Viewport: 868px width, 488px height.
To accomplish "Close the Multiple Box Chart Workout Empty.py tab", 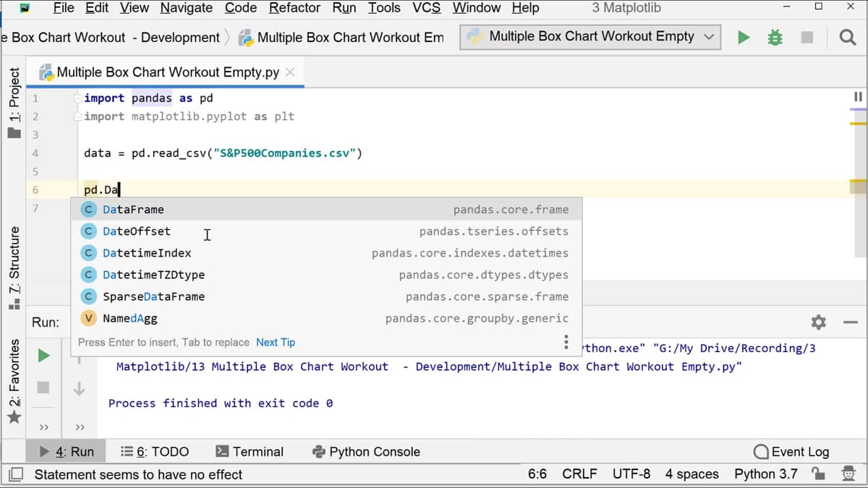I will [x=290, y=72].
